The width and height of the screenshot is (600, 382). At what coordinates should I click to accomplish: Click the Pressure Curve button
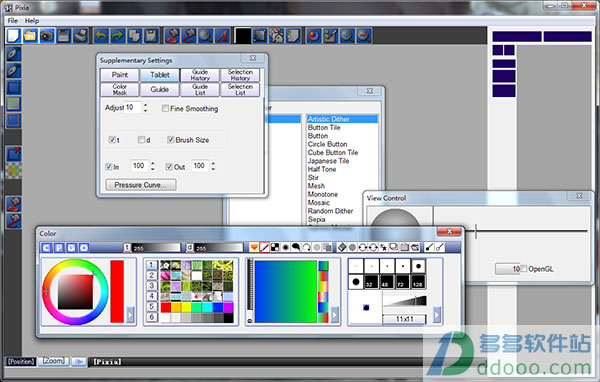click(140, 185)
